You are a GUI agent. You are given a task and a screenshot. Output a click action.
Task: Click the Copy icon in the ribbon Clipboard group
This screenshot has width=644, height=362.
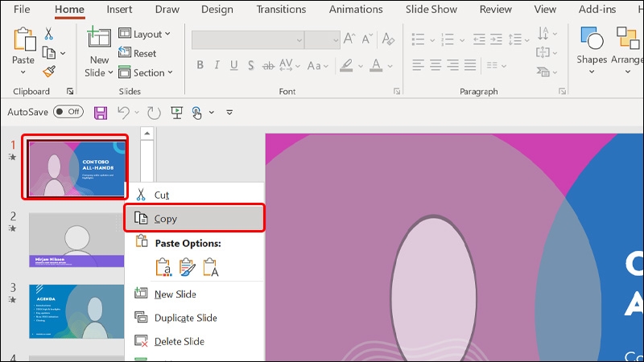tap(49, 53)
